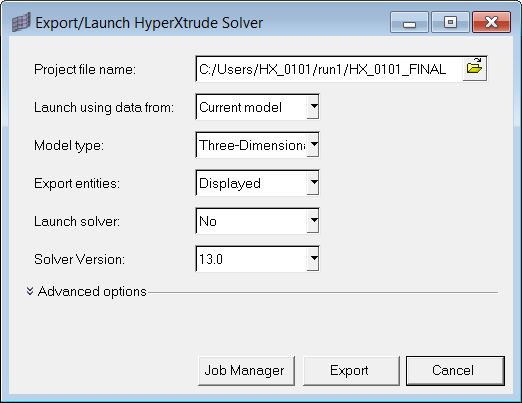The width and height of the screenshot is (522, 403).
Task: Open the Launch solver dropdown arrow
Action: [313, 221]
